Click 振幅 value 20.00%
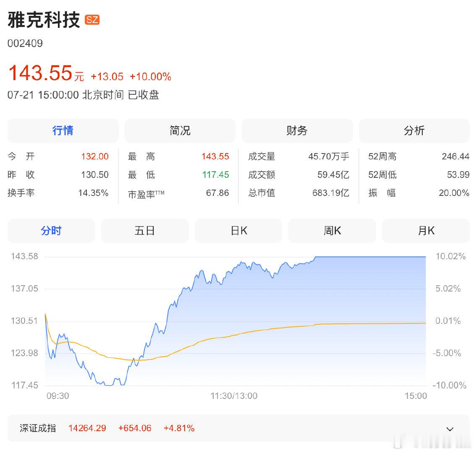The image size is (476, 453). pyautogui.click(x=454, y=193)
